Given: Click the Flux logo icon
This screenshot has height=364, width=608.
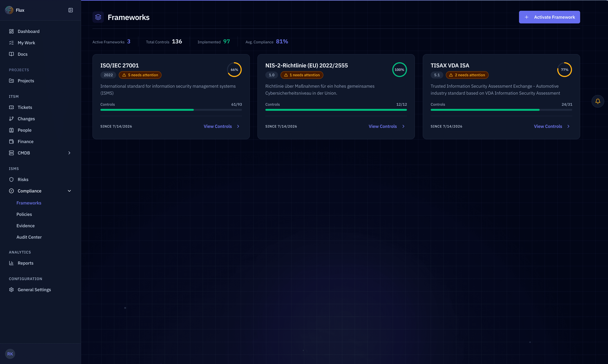Looking at the screenshot, I should pyautogui.click(x=9, y=10).
